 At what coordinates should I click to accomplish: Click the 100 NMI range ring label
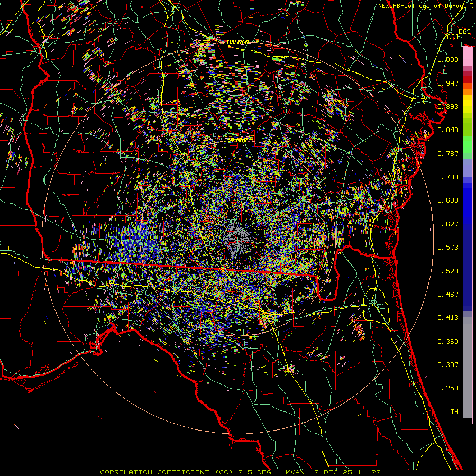(x=238, y=42)
